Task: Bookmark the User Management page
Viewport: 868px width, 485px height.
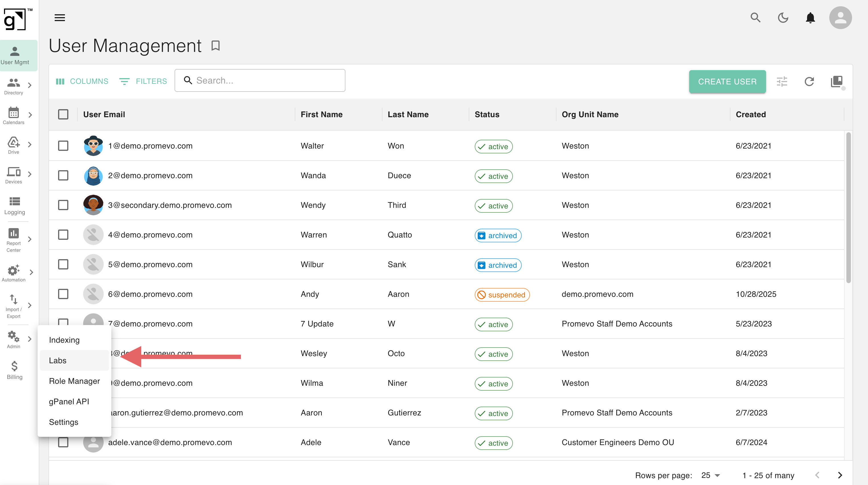Action: 215,46
